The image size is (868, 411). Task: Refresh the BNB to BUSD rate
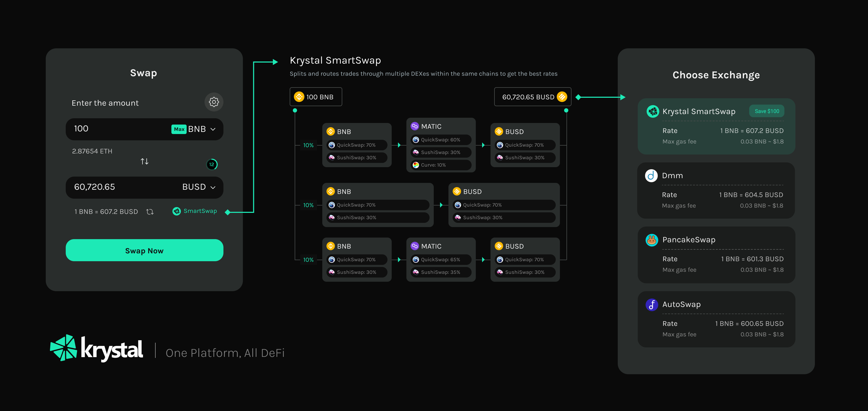click(x=150, y=212)
